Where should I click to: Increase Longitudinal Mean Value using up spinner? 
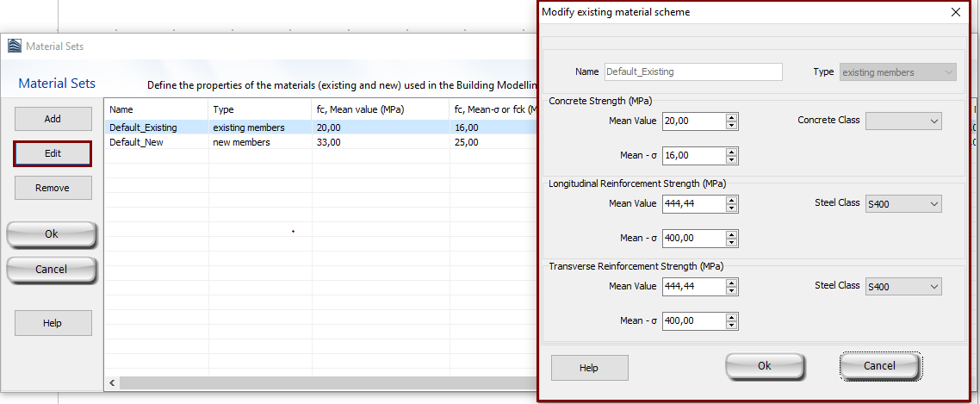coord(732,200)
